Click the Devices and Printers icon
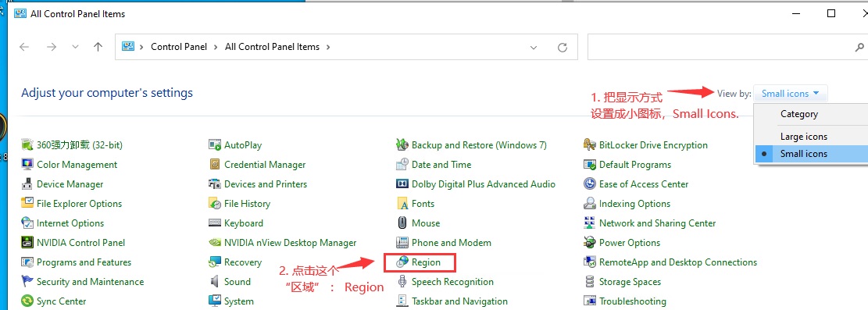Screen dimensions: 868x310 (215, 184)
